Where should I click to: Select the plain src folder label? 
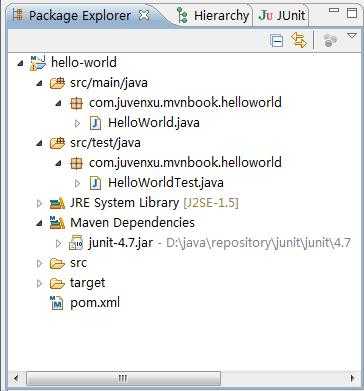point(78,263)
